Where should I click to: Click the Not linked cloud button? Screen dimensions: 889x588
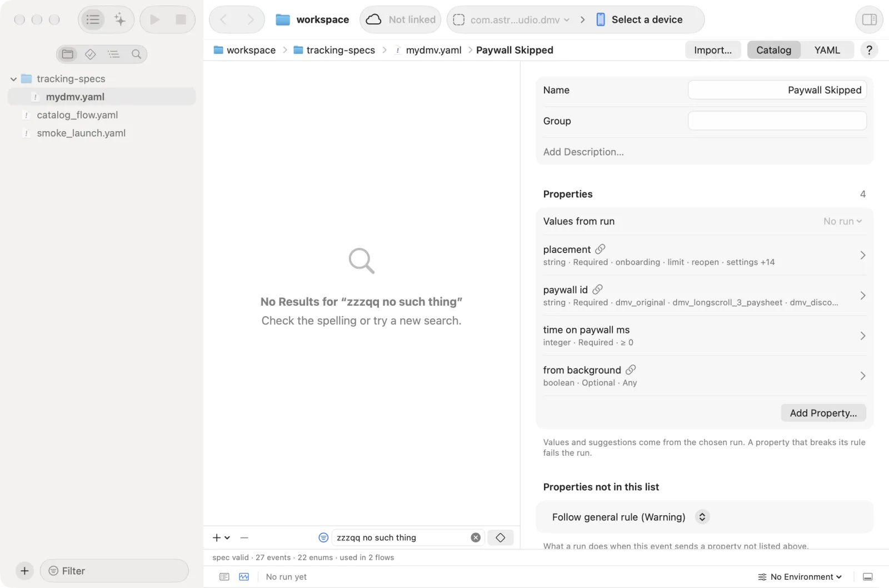click(x=401, y=20)
